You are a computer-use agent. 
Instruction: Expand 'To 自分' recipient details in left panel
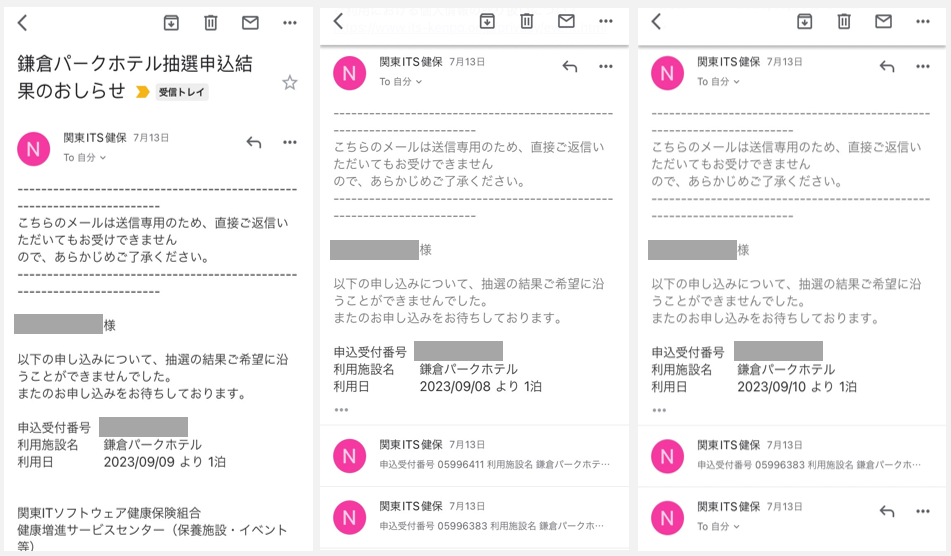(x=85, y=158)
